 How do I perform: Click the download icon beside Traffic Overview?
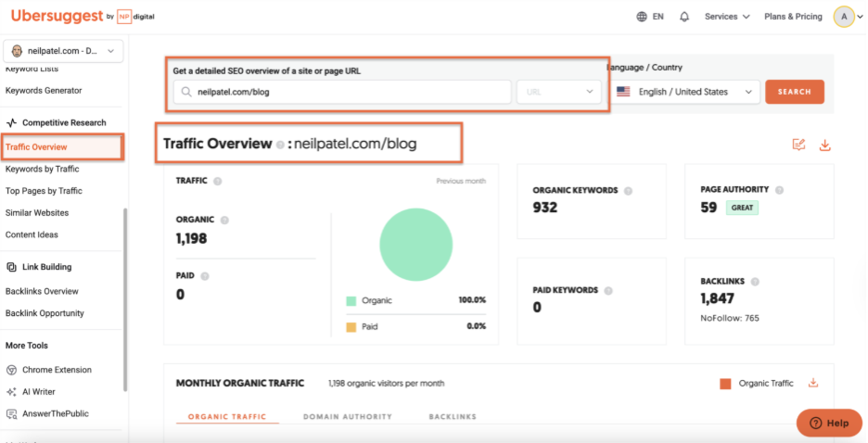824,145
